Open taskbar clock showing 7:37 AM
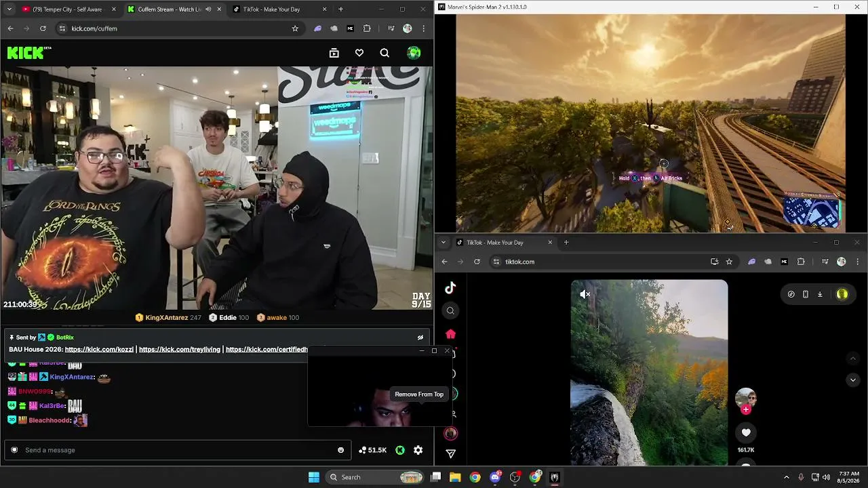Image resolution: width=868 pixels, height=488 pixels. pyautogui.click(x=849, y=477)
